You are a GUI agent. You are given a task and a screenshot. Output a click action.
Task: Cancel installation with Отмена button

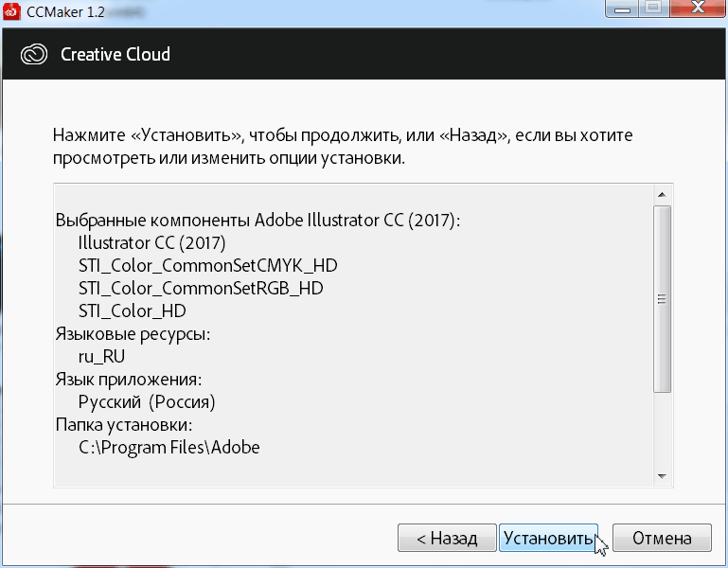point(662,538)
